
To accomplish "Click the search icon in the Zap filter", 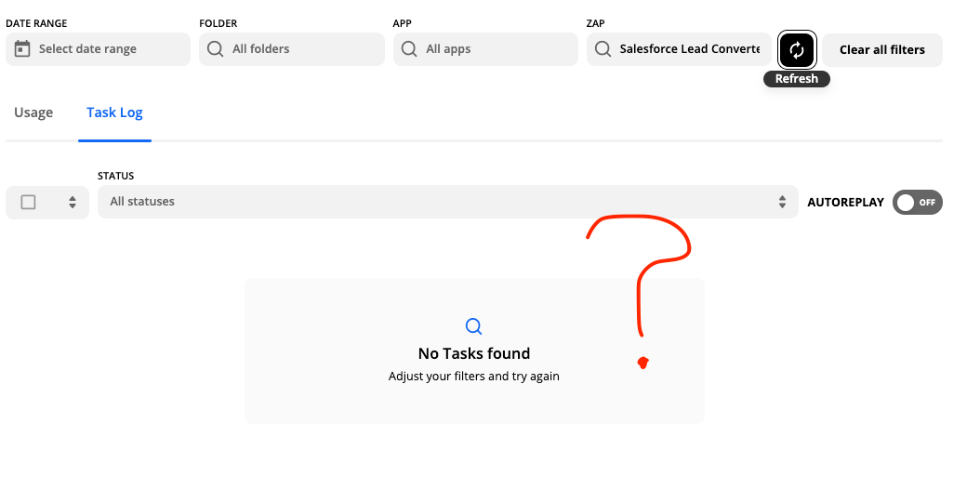I will click(x=603, y=48).
